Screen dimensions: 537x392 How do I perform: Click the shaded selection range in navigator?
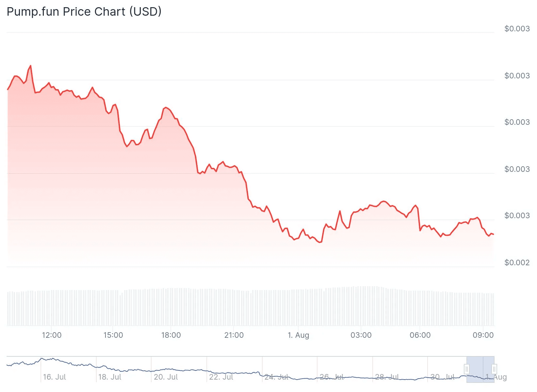coord(480,369)
